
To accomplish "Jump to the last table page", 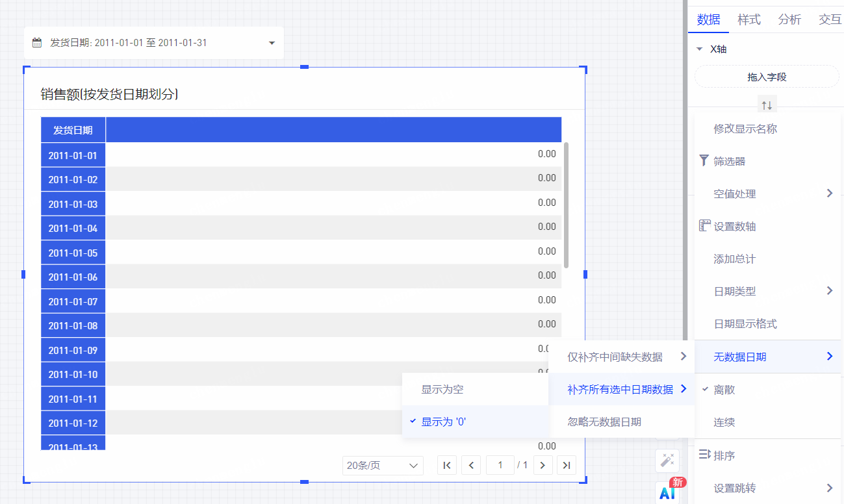I will coord(567,465).
